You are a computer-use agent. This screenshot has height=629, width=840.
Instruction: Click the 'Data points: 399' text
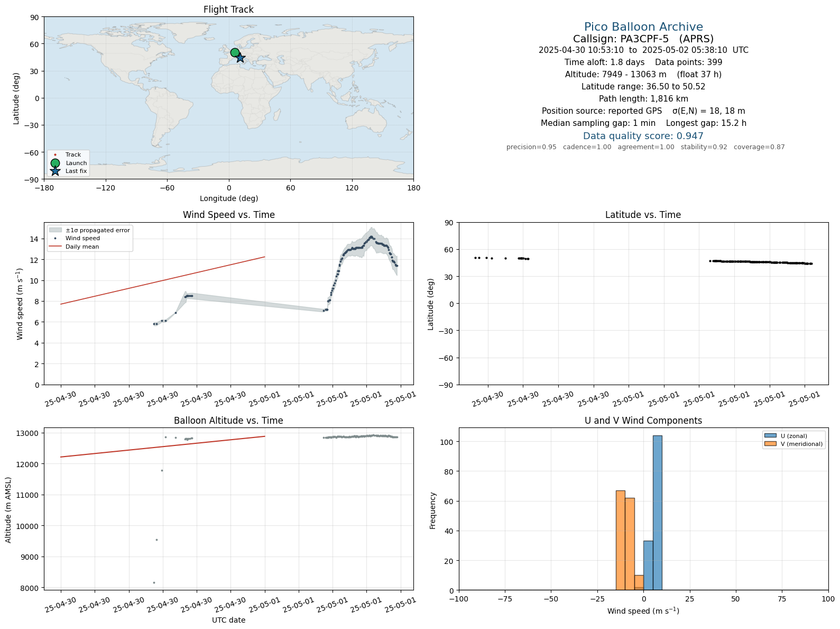click(x=689, y=62)
